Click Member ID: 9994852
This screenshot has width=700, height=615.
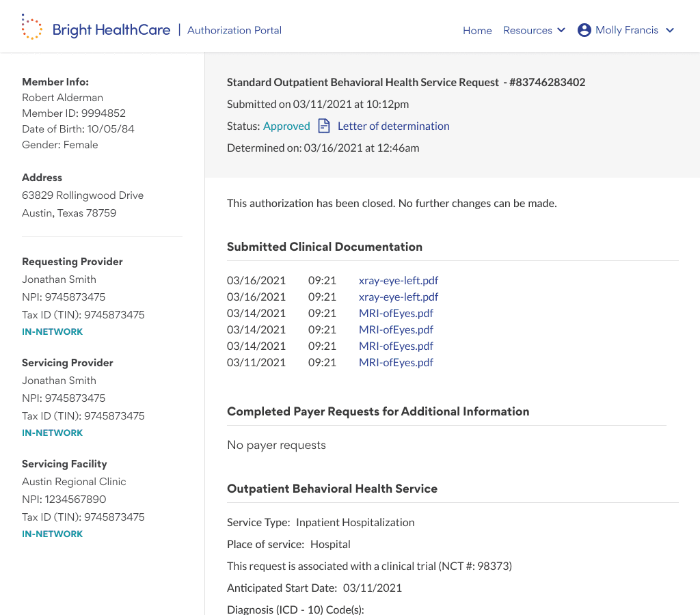74,113
